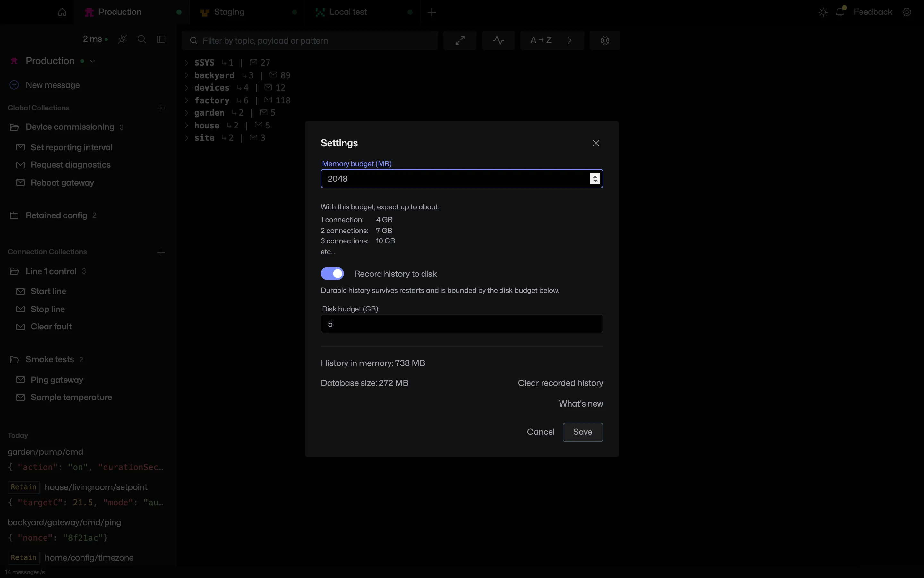Viewport: 924px width, 578px height.
Task: Open the Production connection dropdown
Action: pyautogui.click(x=92, y=61)
